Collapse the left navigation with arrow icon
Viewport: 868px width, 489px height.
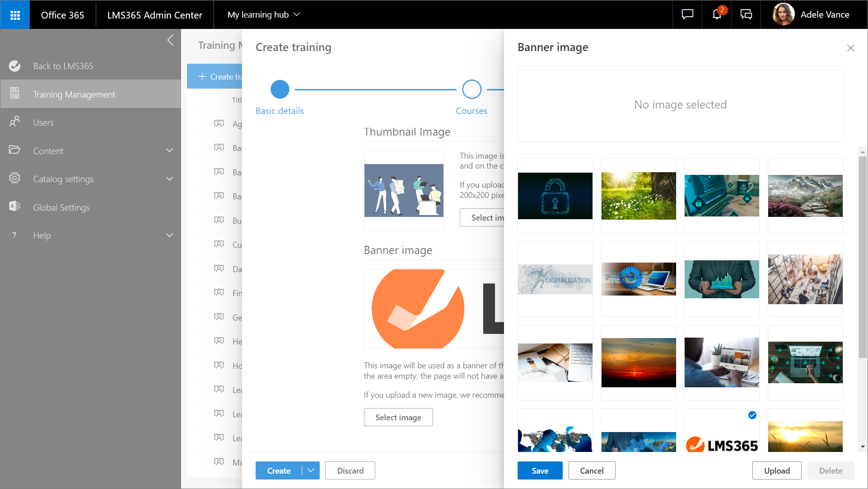[x=170, y=40]
